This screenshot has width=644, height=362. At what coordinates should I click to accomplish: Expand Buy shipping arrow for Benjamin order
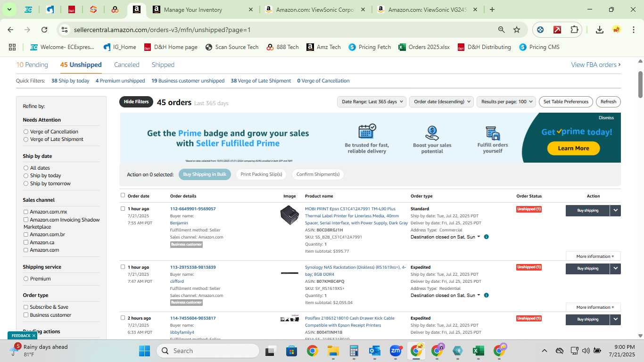[615, 211]
